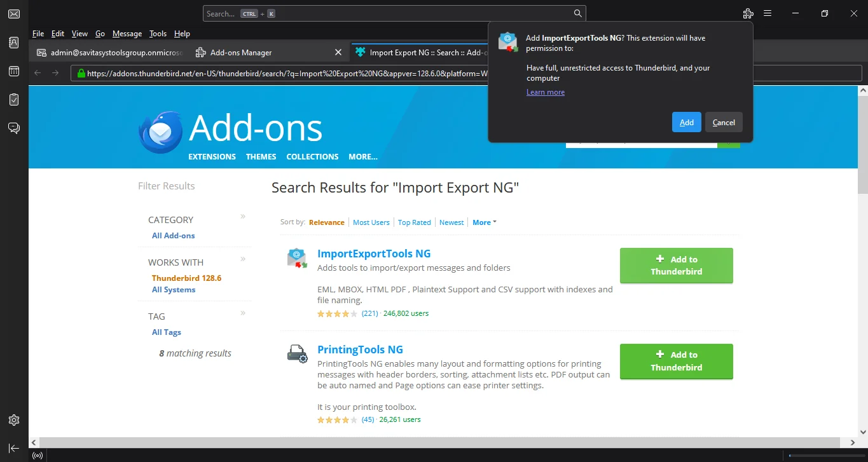Cancel the extension install prompt
The height and width of the screenshot is (462, 868).
[724, 122]
